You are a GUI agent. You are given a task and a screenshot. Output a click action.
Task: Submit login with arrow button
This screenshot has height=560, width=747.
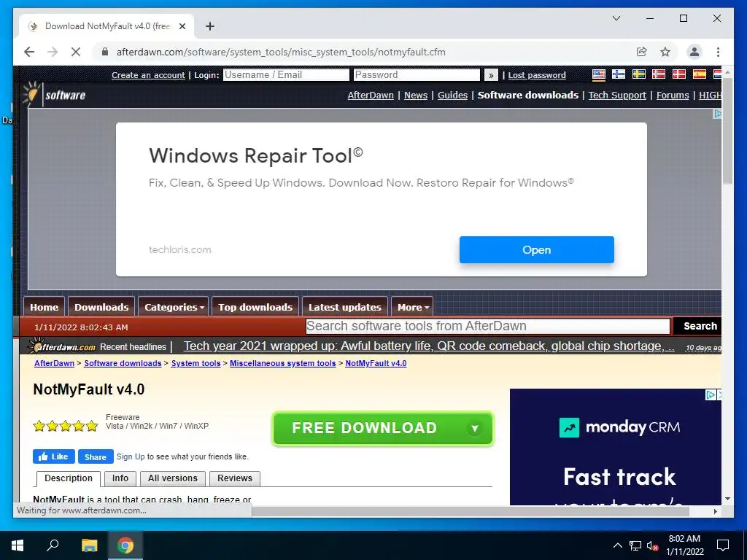(491, 75)
